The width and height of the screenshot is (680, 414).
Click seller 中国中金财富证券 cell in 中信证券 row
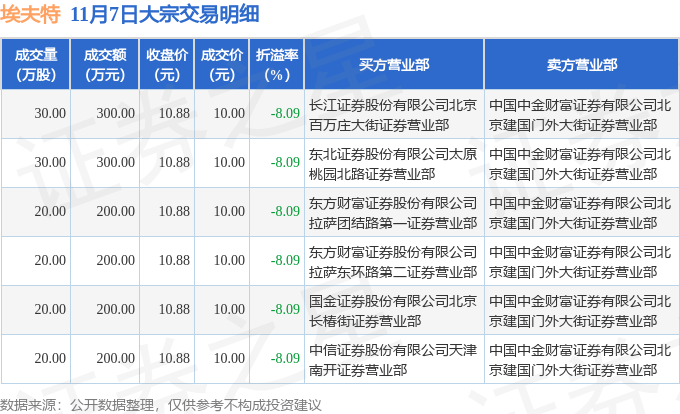click(x=580, y=360)
